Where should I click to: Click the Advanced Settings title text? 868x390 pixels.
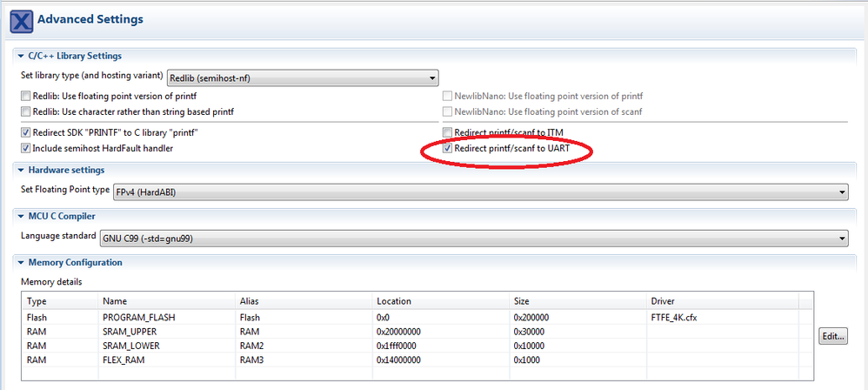[x=90, y=20]
